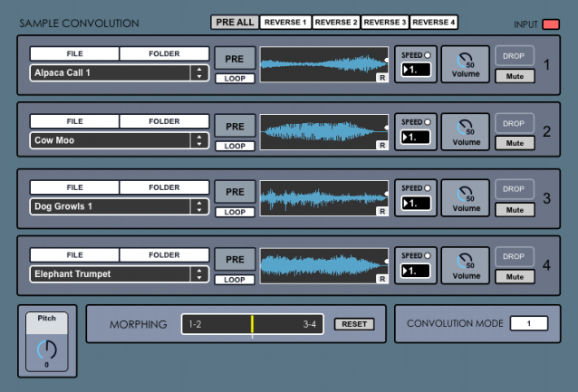578x392 pixels.
Task: Click the RESET morphing button
Action: click(354, 324)
